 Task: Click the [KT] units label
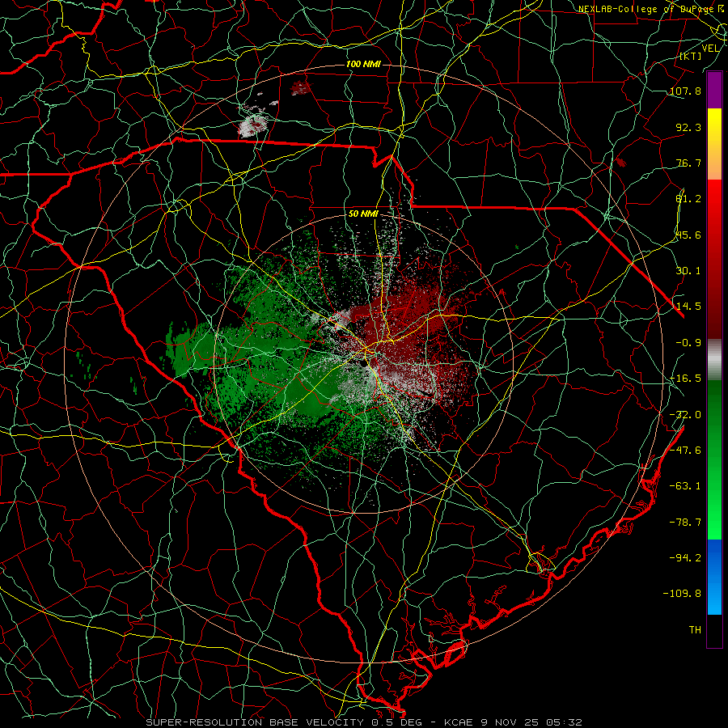coord(690,56)
